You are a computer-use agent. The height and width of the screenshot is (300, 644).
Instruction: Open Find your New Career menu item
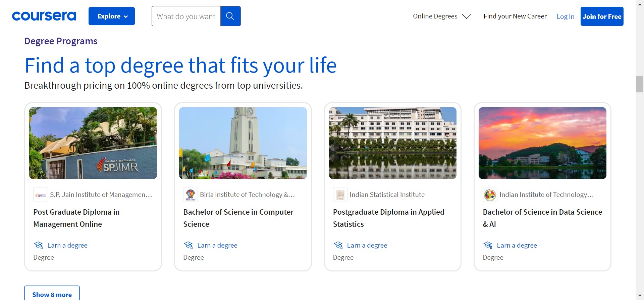[515, 16]
